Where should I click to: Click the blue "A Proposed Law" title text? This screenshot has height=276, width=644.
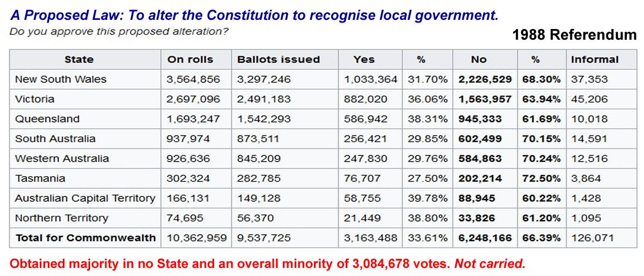(254, 16)
